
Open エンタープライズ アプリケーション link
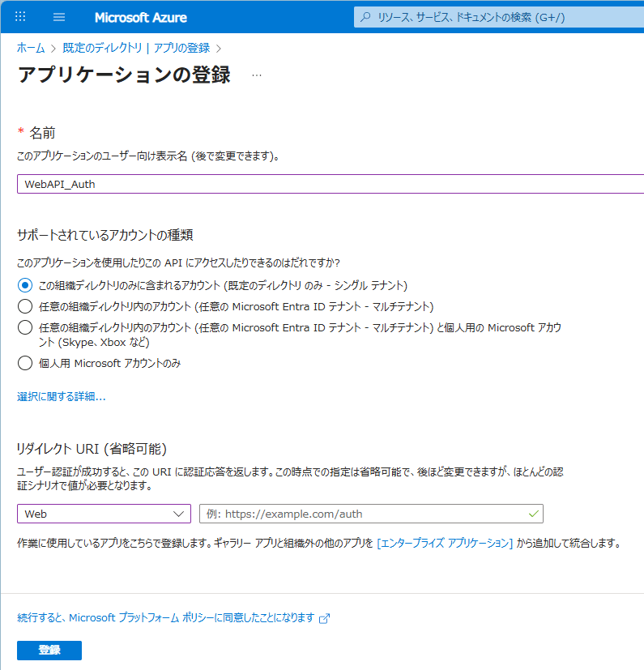(445, 543)
